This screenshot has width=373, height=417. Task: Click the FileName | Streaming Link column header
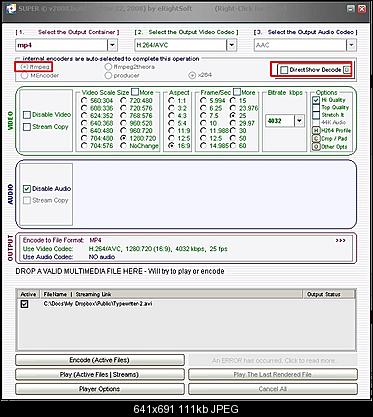(171, 294)
